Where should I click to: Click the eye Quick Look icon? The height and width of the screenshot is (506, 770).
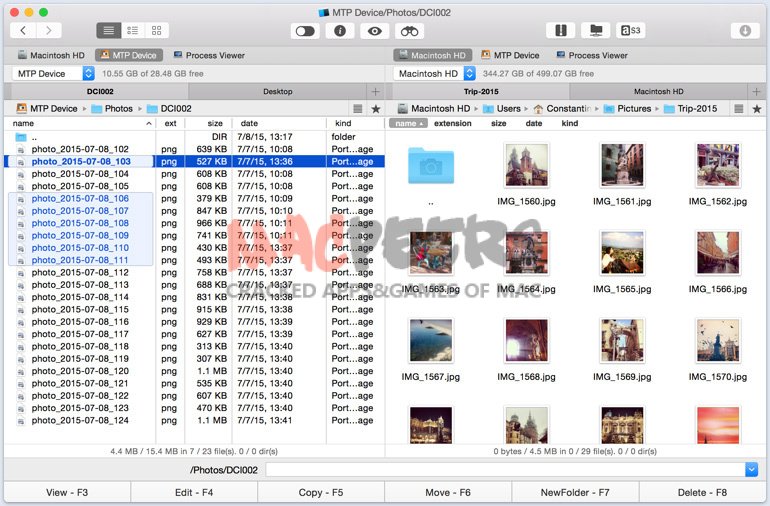pos(375,31)
